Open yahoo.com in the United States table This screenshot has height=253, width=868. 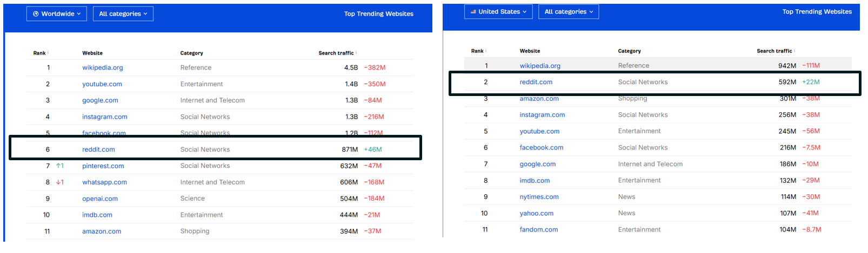pyautogui.click(x=537, y=213)
